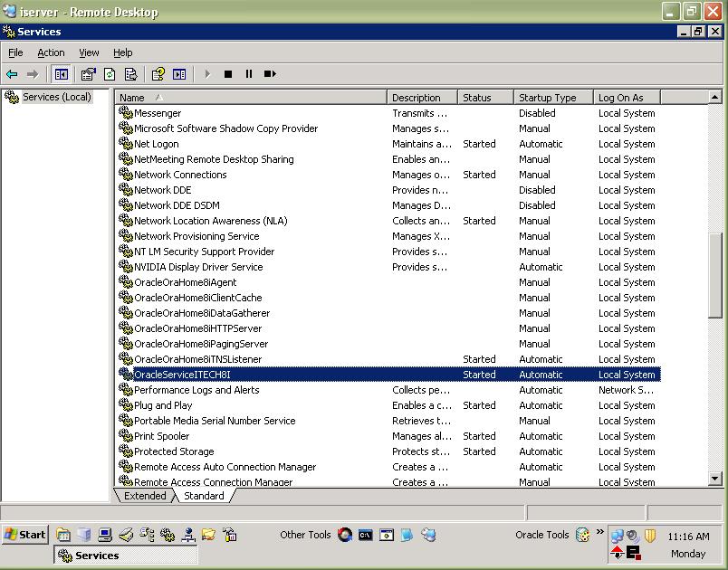
Task: Open the View menu
Action: [89, 52]
